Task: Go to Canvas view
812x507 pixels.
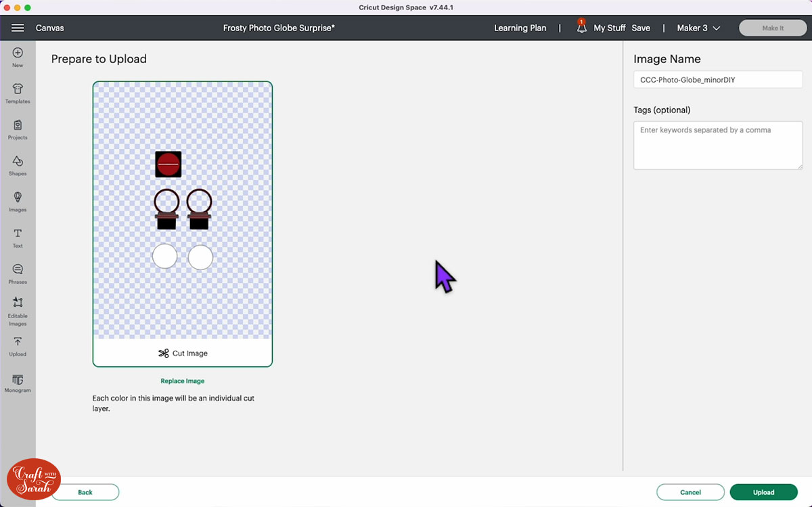Action: (x=50, y=28)
